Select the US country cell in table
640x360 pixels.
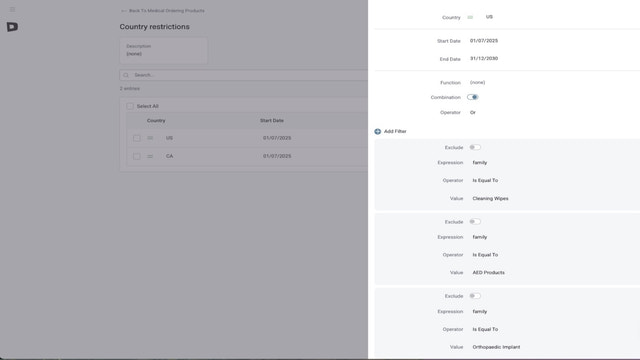169,138
